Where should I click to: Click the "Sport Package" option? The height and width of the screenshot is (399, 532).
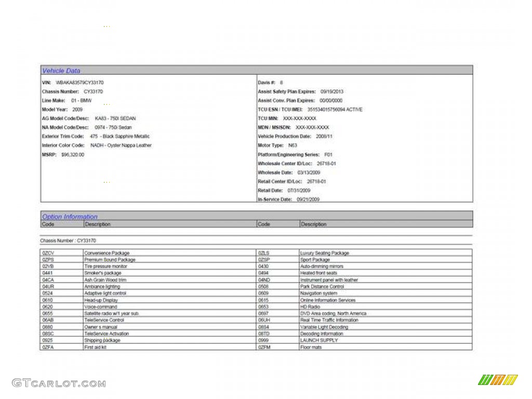(315, 260)
